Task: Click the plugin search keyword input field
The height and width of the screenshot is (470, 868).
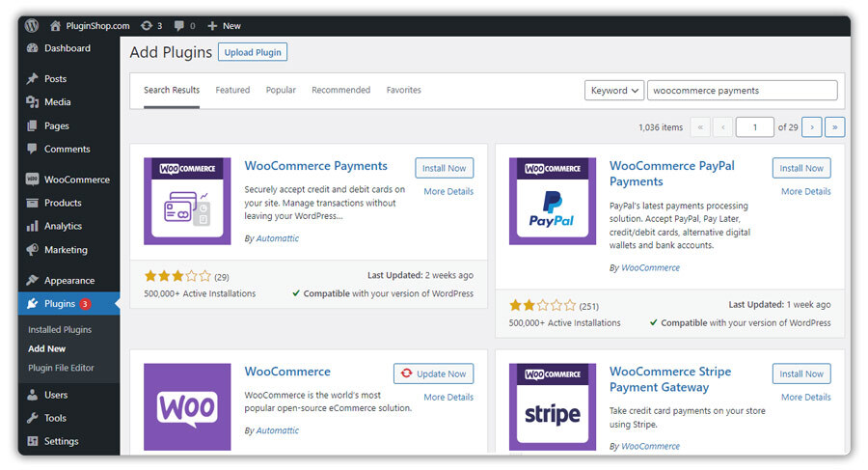Action: 743,91
